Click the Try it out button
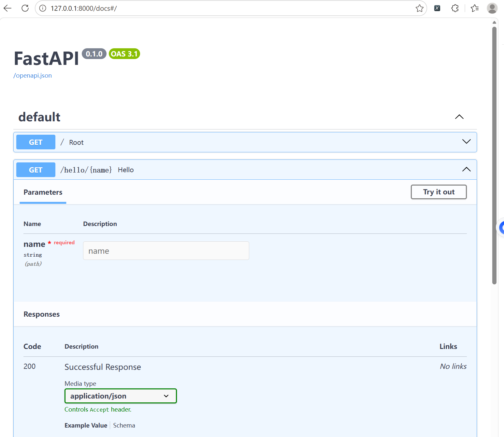Viewport: 504px width, 437px height. tap(439, 192)
